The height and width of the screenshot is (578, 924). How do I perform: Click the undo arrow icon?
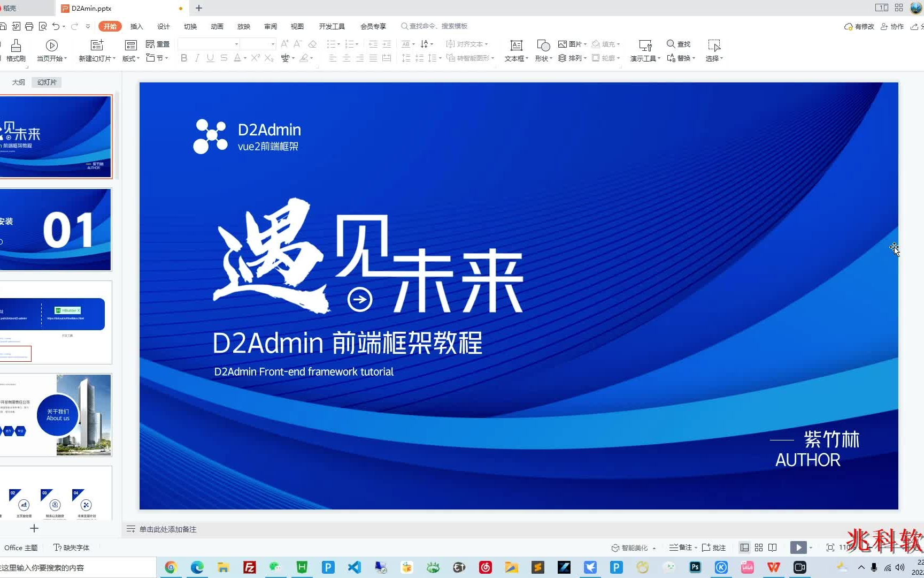56,26
